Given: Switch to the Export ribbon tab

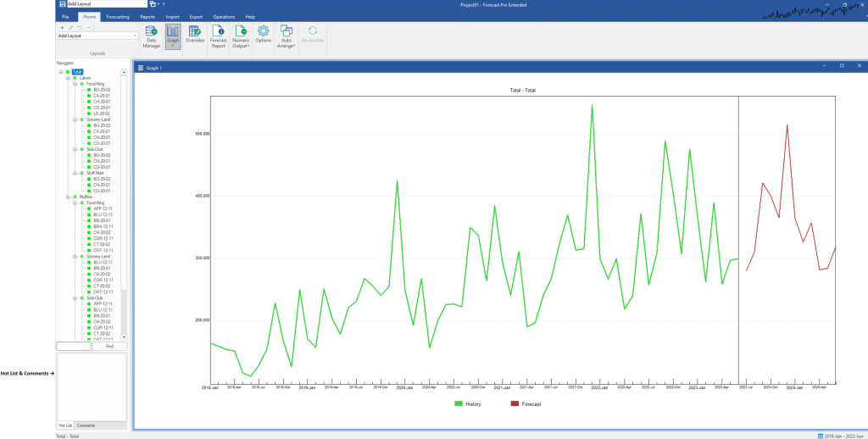Looking at the screenshot, I should coord(196,17).
